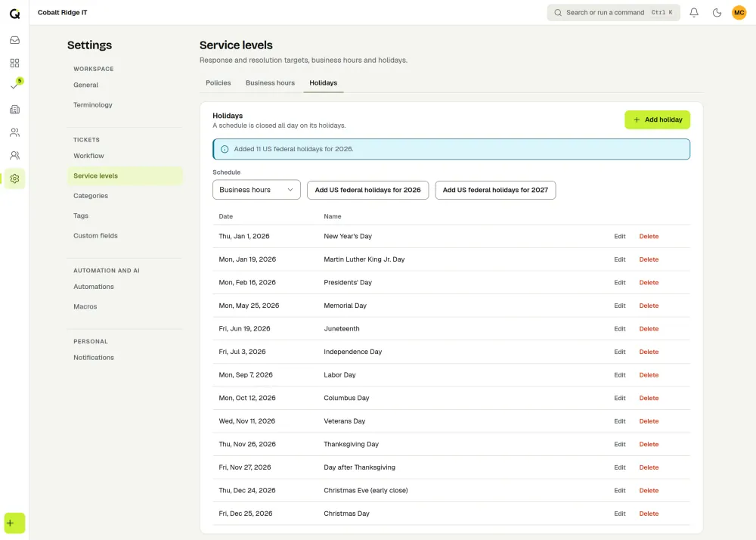Select Service levels in the sidebar
The image size is (756, 540).
125,176
